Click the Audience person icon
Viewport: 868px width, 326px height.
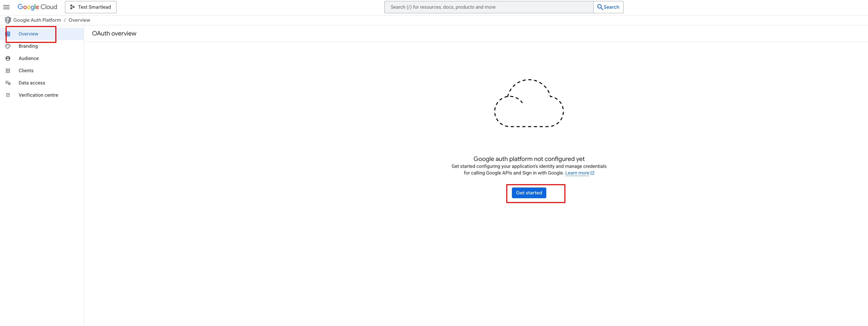[x=8, y=58]
